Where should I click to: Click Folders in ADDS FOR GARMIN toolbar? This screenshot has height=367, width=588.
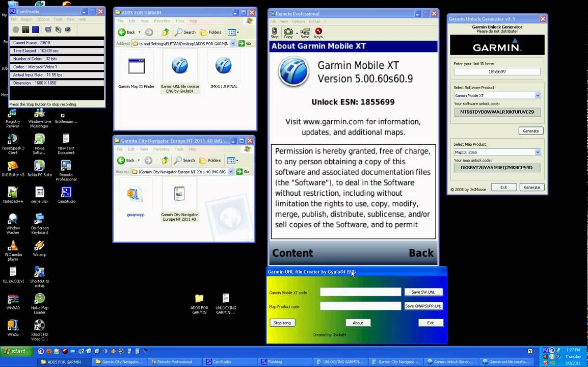(211, 32)
